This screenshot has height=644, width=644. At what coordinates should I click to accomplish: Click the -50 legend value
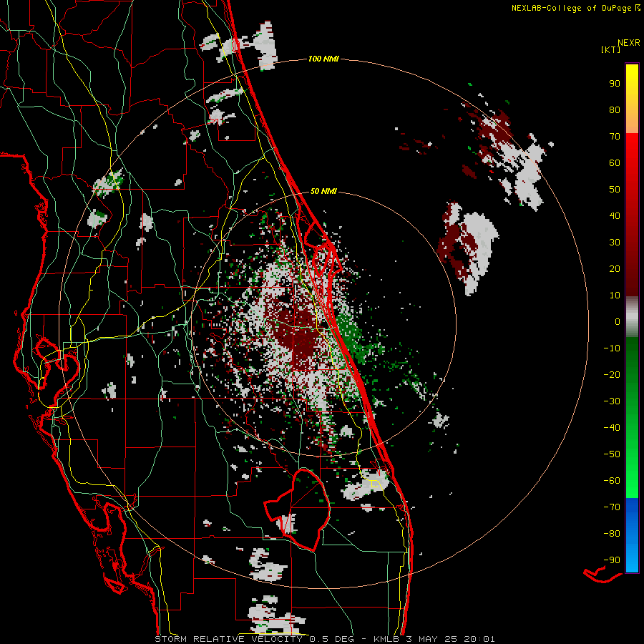pyautogui.click(x=612, y=454)
